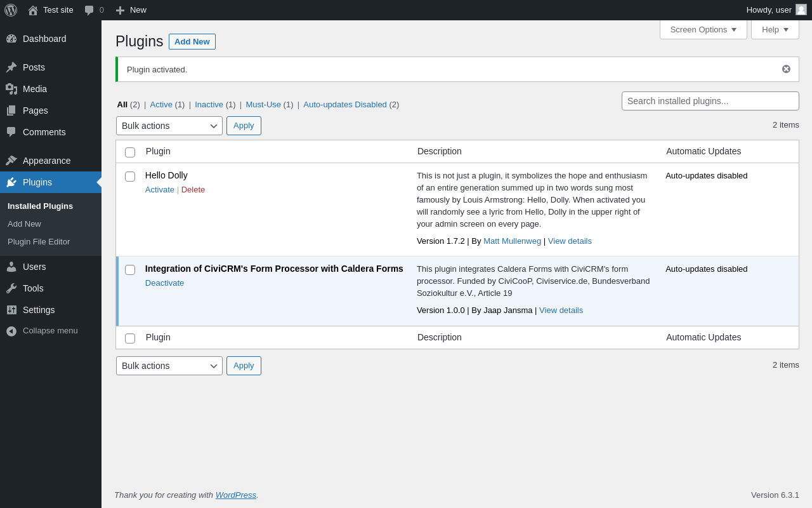Open the top Bulk actions dropdown
812x508 pixels.
point(169,126)
